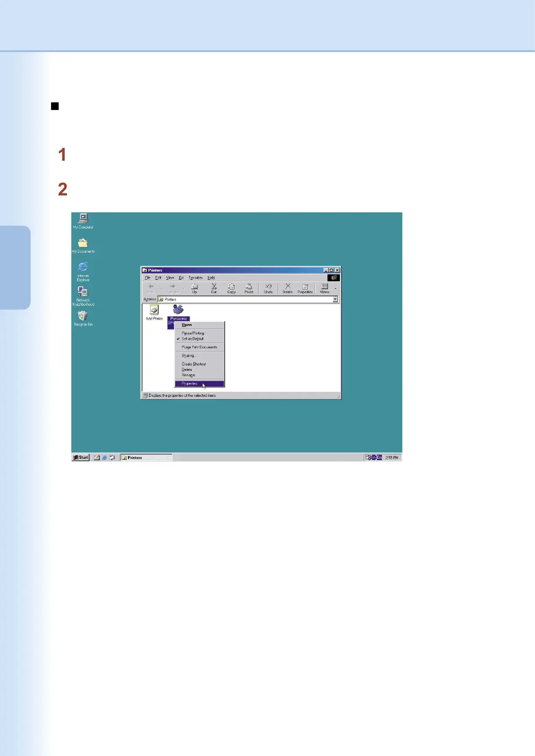Click the Start button

(81, 457)
